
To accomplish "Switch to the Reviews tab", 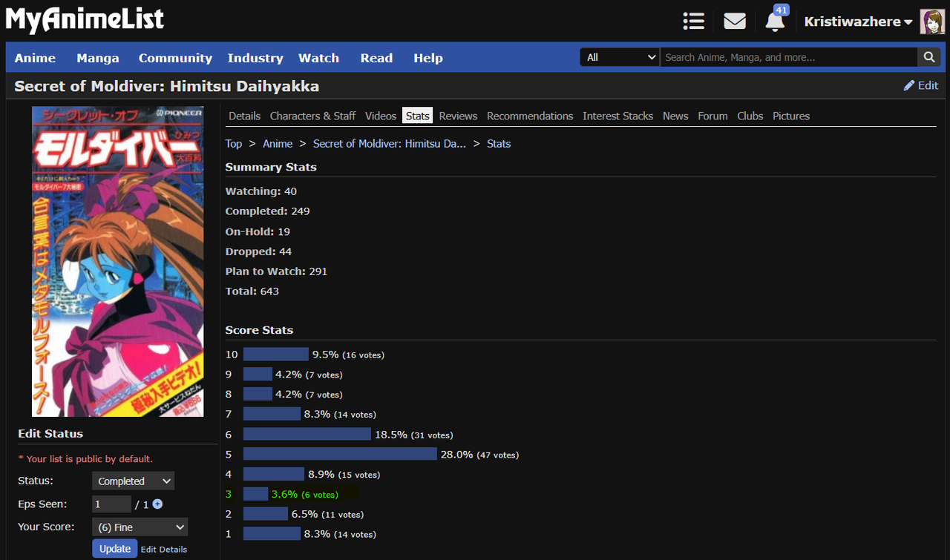I will pyautogui.click(x=458, y=116).
